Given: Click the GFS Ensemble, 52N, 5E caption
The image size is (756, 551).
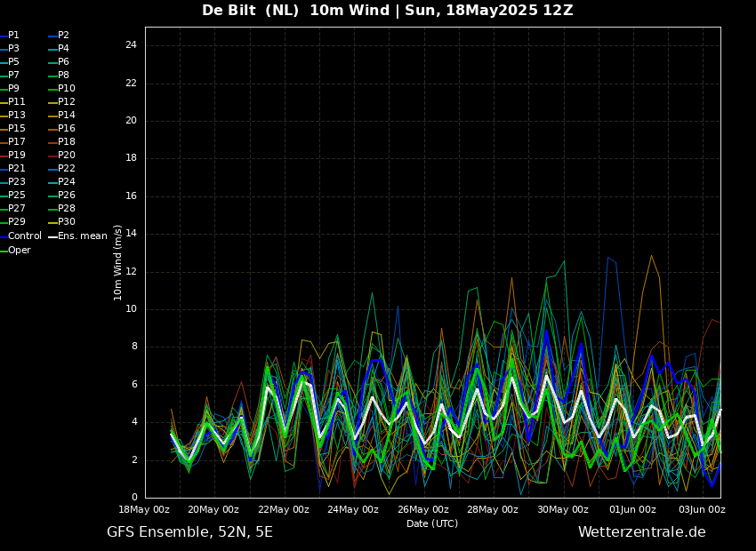Looking at the screenshot, I should point(189,532).
